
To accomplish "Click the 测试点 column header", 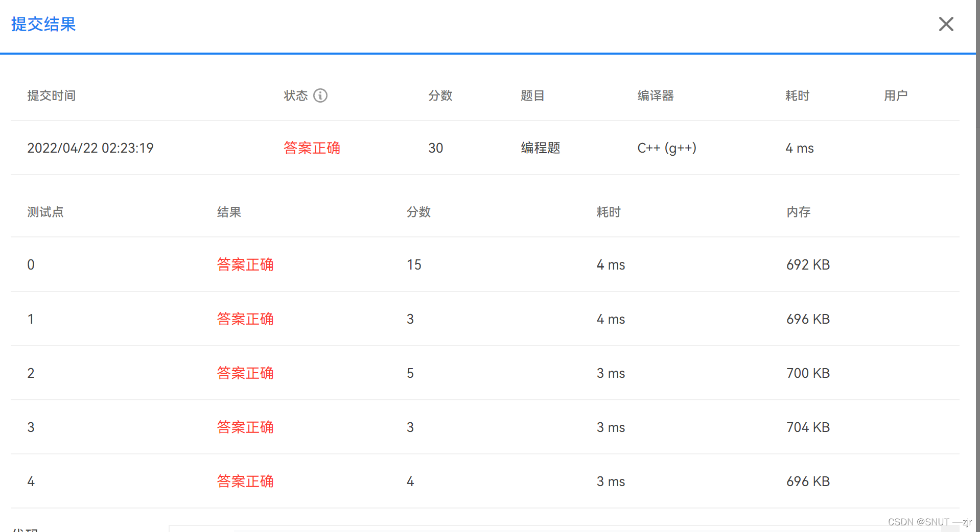I will (45, 212).
